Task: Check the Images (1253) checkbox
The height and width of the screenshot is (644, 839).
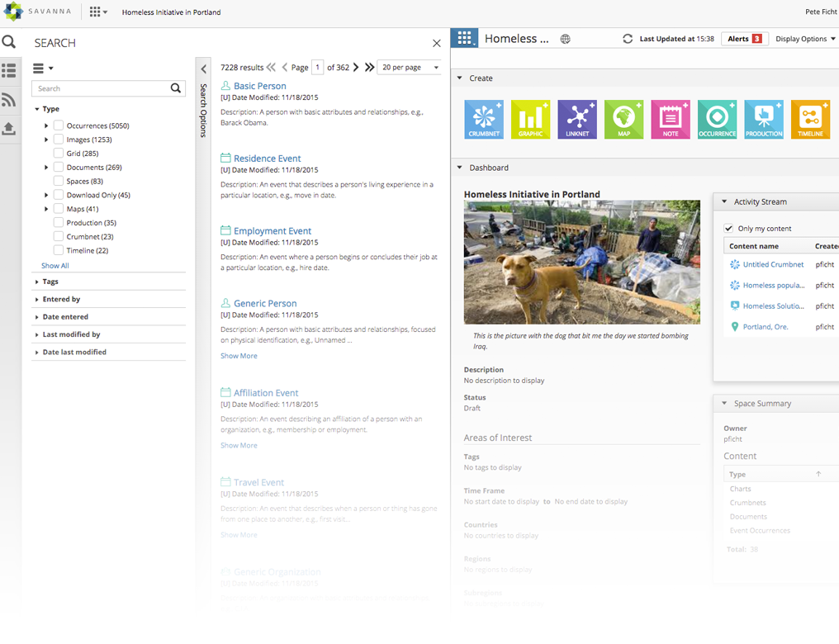Action: point(59,139)
